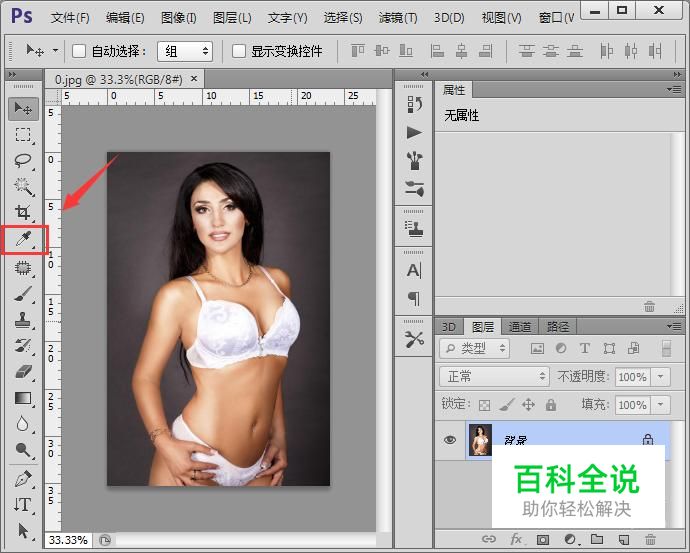Select the vertical Type tool

click(23, 505)
